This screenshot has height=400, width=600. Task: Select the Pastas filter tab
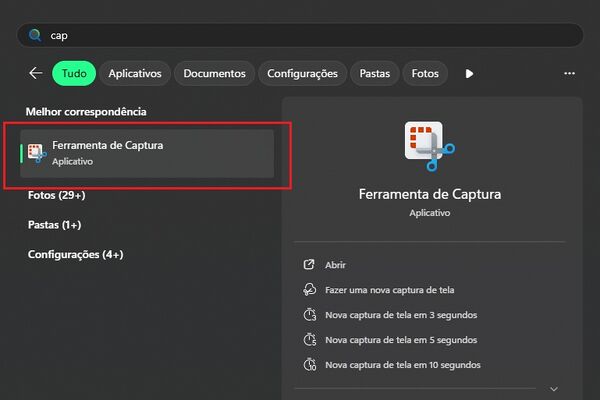pos(375,73)
